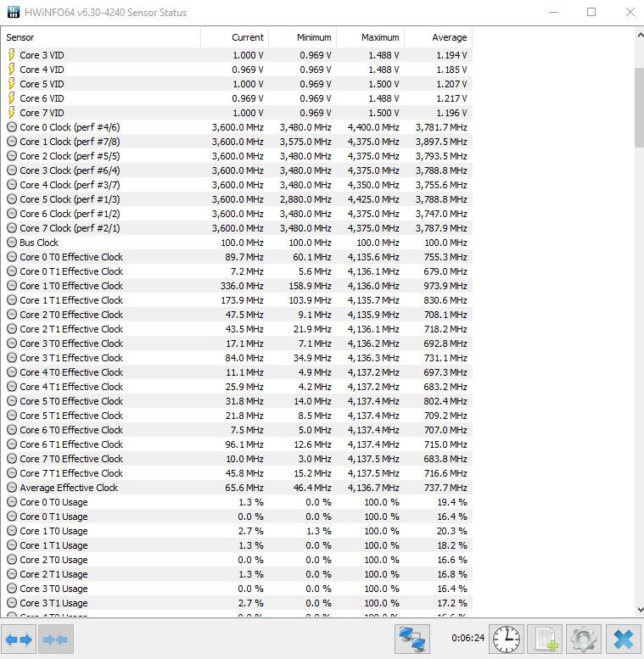Select Core 2 T1 Effective Clock row
The width and height of the screenshot is (644, 659).
237,329
